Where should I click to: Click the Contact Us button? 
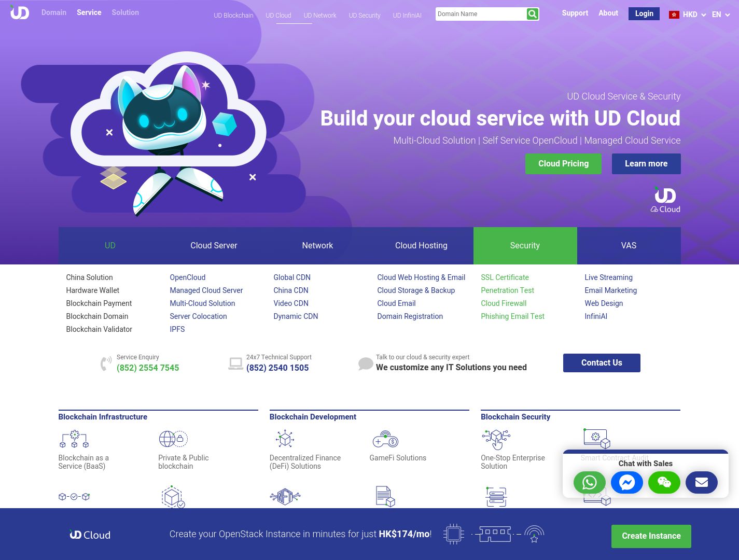point(602,363)
